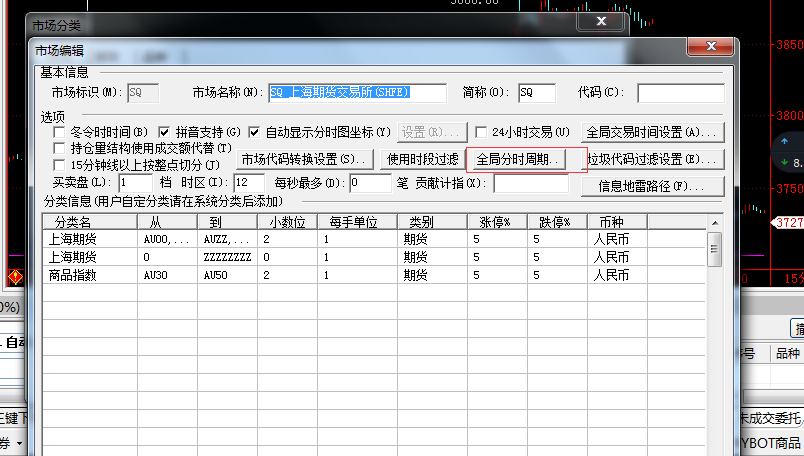Screen dimensions: 804x456
Task: Click the 涨停% column header
Action: coord(497,222)
